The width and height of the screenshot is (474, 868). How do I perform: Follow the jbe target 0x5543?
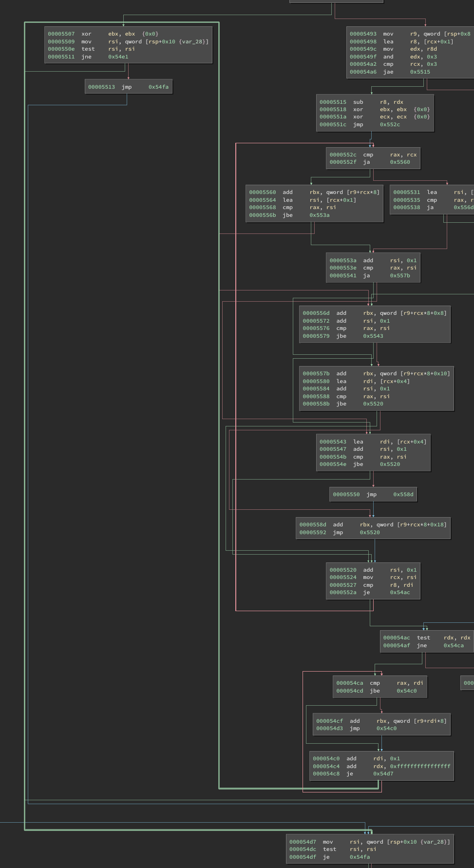(x=373, y=336)
